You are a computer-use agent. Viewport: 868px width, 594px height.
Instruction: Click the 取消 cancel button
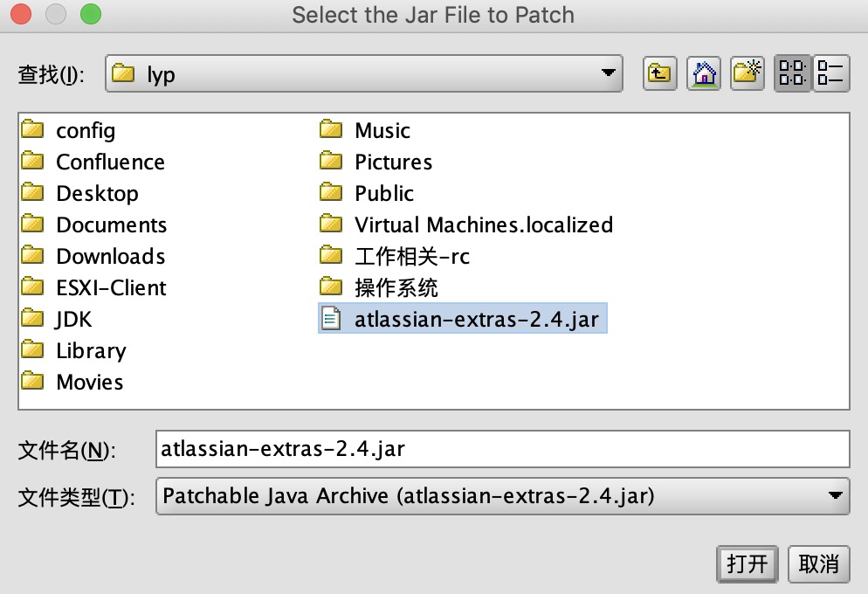click(x=819, y=564)
